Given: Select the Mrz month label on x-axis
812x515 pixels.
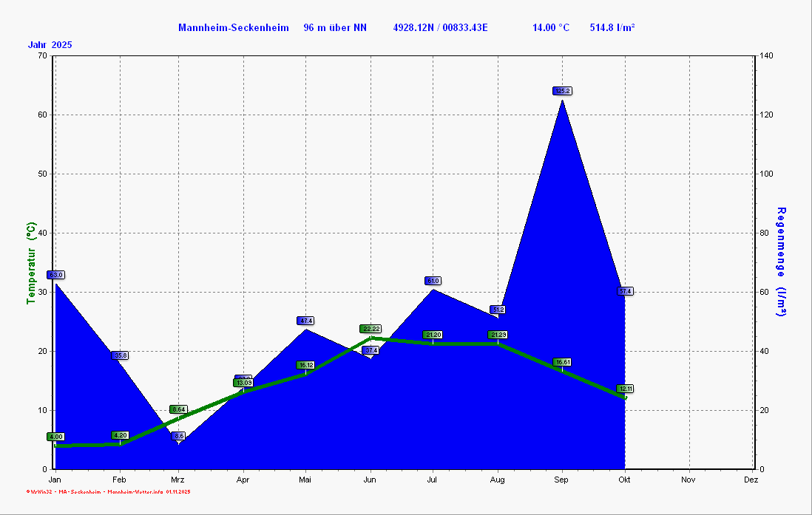Looking at the screenshot, I should pos(178,480).
